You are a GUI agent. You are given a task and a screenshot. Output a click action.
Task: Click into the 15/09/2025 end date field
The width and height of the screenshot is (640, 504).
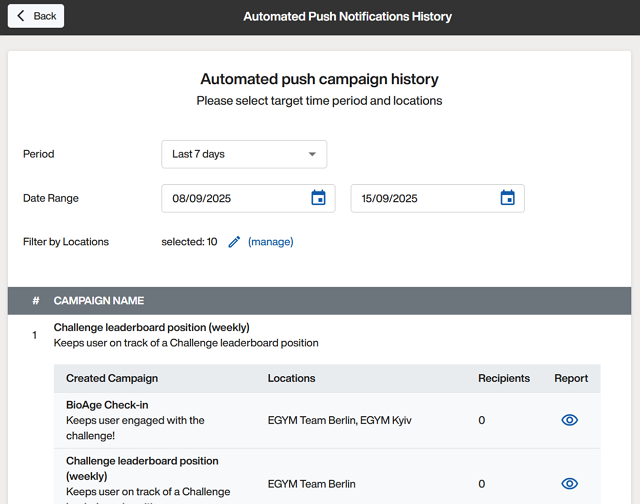(x=424, y=198)
